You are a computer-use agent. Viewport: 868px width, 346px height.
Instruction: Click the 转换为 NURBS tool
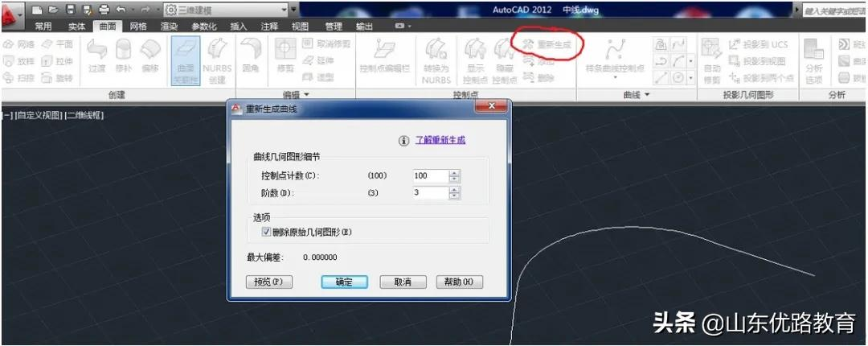point(436,60)
